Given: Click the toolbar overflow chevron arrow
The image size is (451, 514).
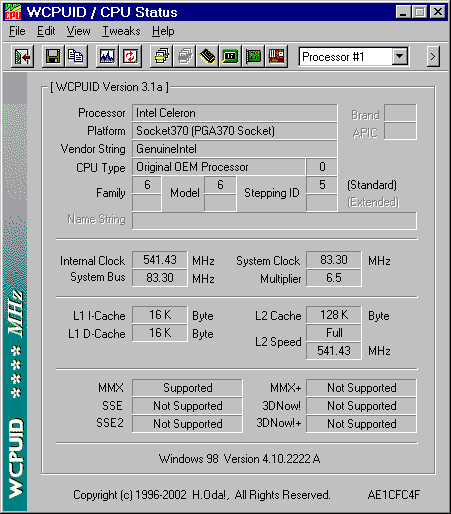Looking at the screenshot, I should pyautogui.click(x=433, y=57).
